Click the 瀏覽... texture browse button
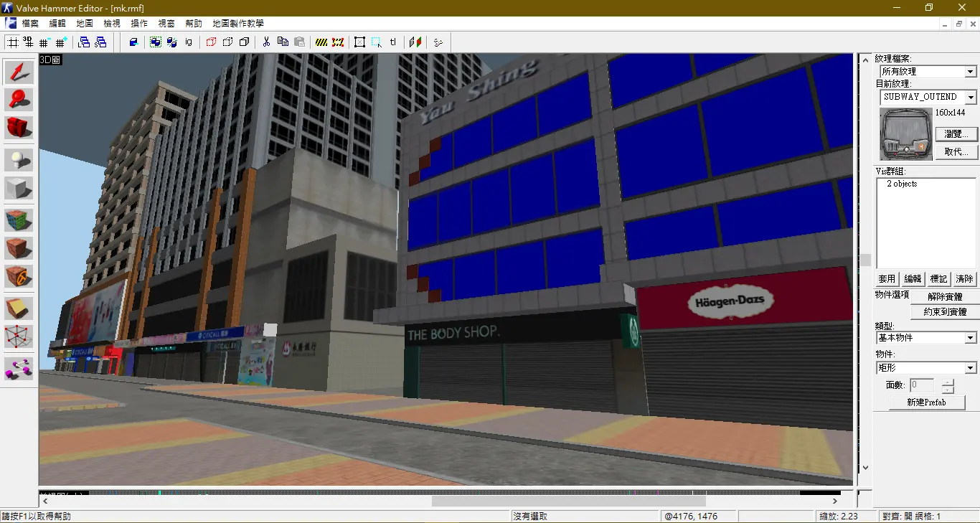This screenshot has height=523, width=980. tap(956, 134)
